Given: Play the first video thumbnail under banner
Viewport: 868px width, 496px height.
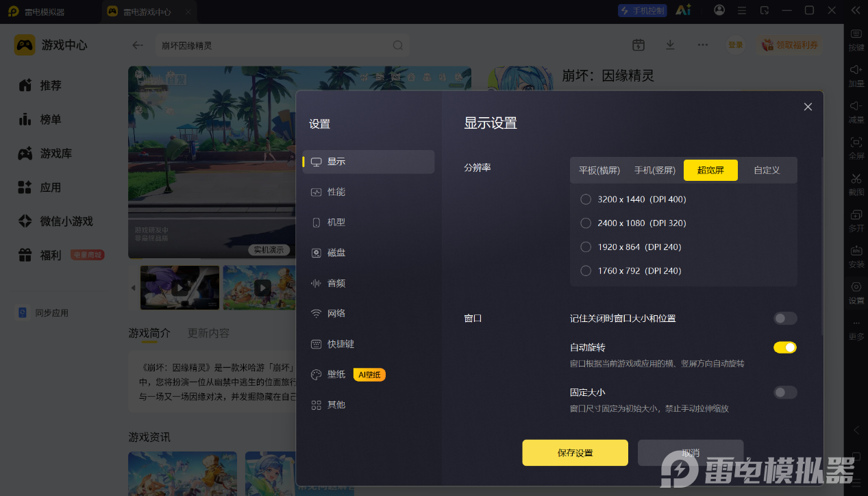Looking at the screenshot, I should (x=179, y=288).
